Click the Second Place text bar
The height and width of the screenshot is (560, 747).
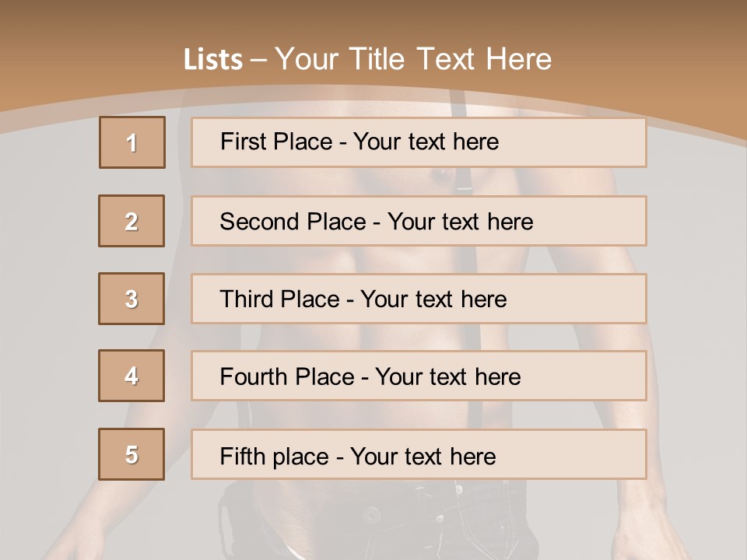[x=419, y=221]
